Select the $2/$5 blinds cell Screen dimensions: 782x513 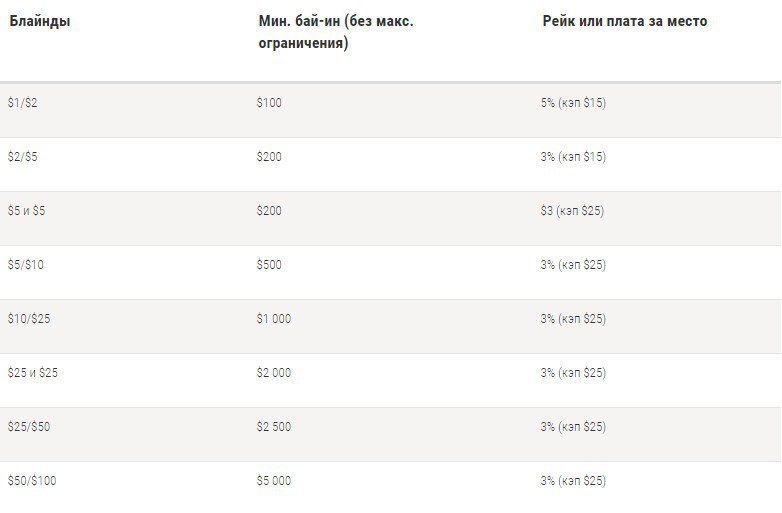pos(22,157)
